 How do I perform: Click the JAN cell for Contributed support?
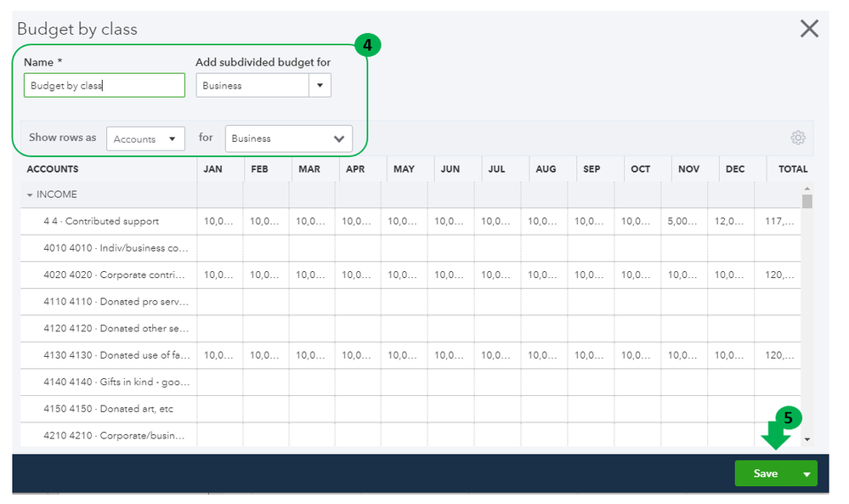click(x=219, y=221)
